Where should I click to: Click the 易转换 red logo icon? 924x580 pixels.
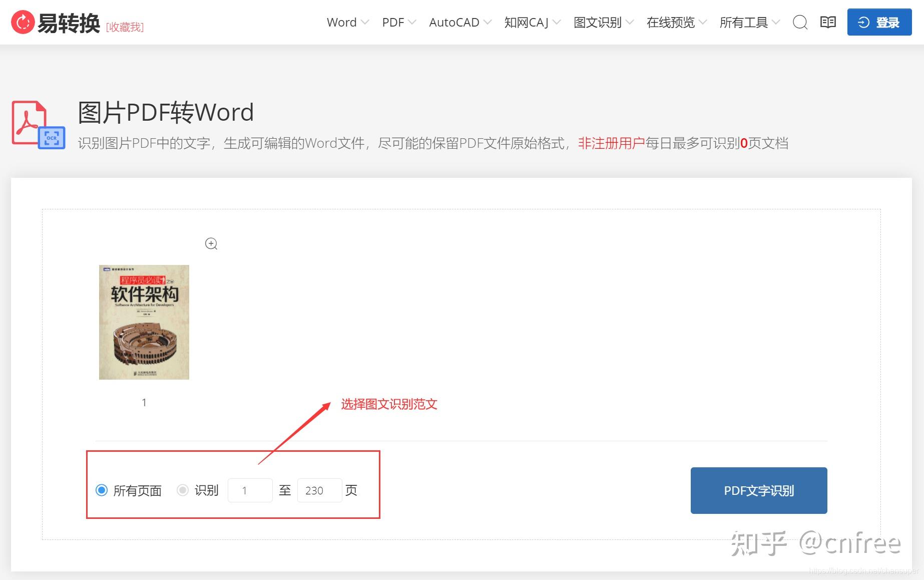tap(23, 23)
